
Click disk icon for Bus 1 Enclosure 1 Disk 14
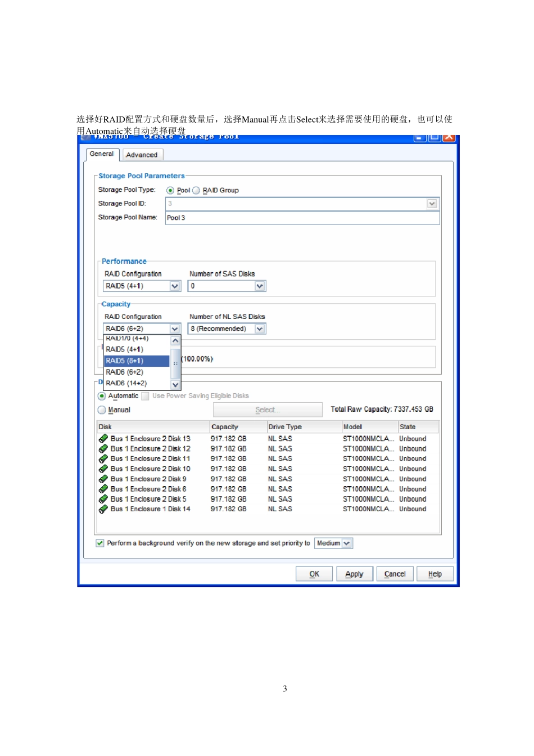click(103, 509)
